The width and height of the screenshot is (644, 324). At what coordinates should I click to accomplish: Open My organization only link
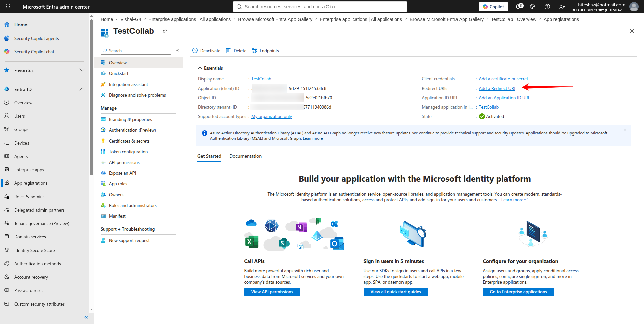tap(271, 116)
